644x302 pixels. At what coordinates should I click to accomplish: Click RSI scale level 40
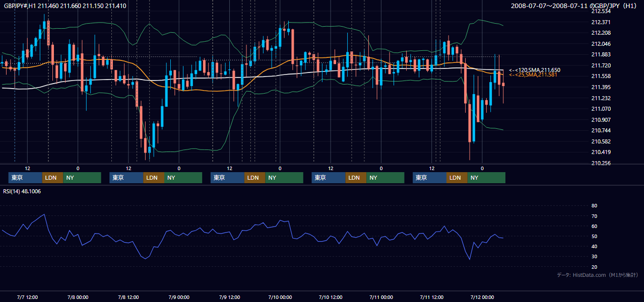pyautogui.click(x=594, y=247)
